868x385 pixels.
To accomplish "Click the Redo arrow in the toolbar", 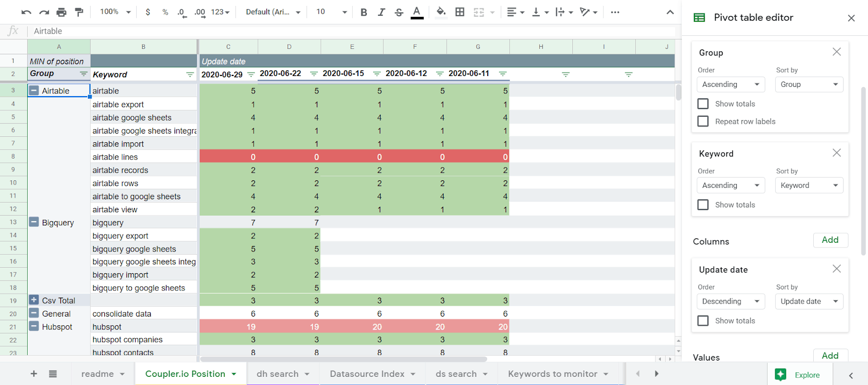I will click(x=44, y=12).
